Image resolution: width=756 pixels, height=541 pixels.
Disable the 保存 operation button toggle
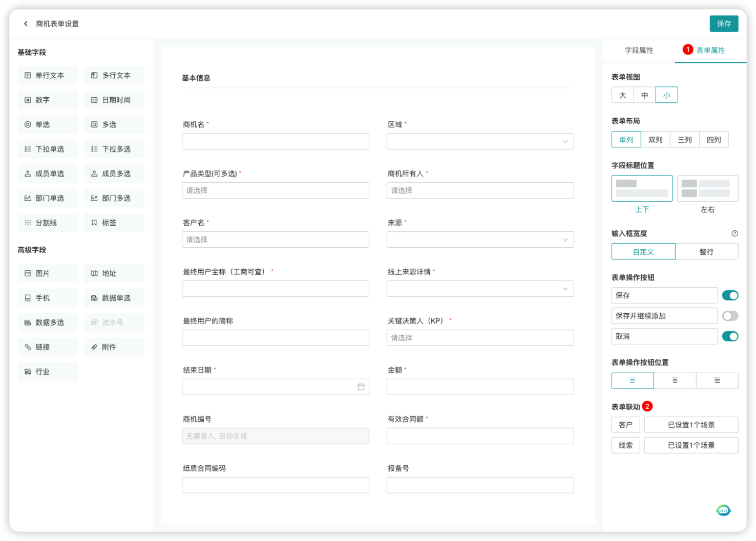tap(730, 295)
